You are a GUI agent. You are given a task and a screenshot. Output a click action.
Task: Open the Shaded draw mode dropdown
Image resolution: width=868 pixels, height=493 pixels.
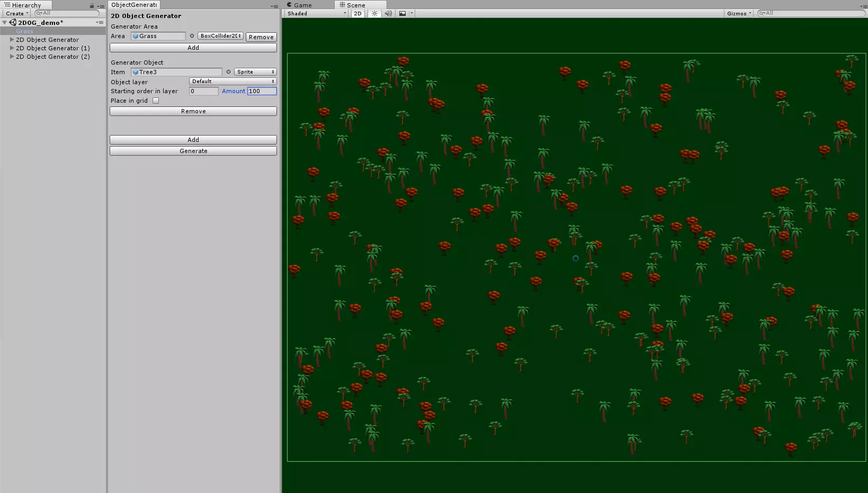317,14
